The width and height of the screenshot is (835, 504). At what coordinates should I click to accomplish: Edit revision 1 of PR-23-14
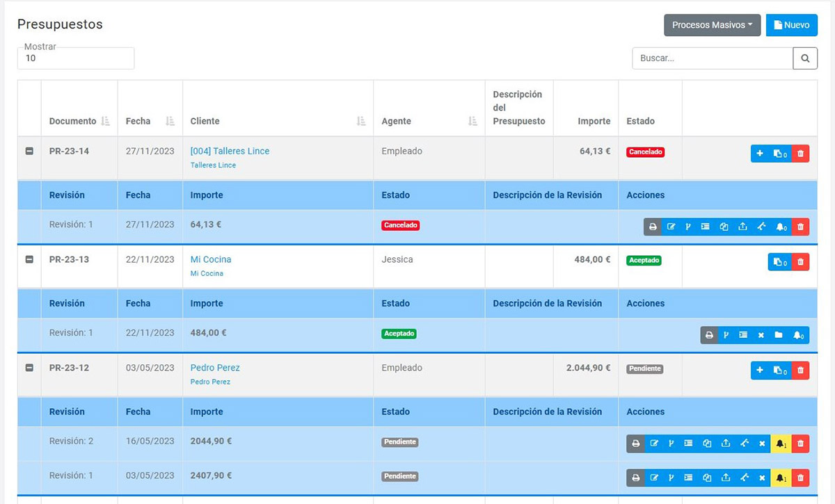pyautogui.click(x=671, y=227)
